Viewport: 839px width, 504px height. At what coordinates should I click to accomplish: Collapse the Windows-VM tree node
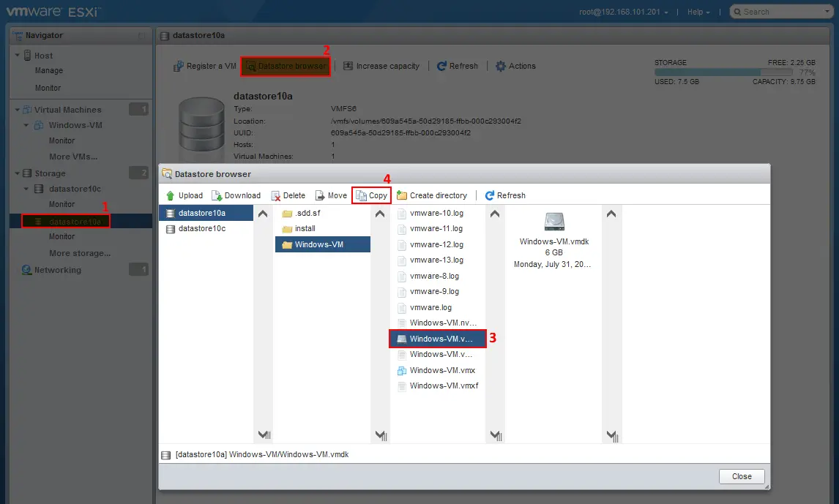tap(26, 125)
